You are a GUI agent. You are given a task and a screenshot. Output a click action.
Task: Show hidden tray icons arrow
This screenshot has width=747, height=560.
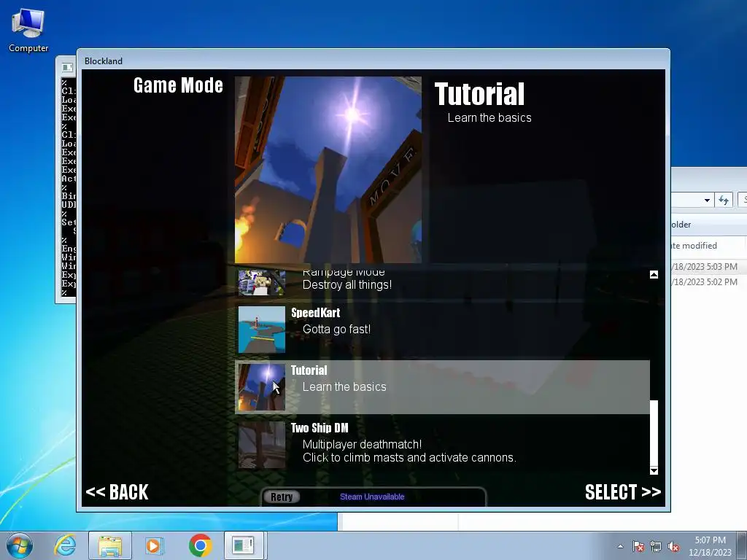[620, 547]
